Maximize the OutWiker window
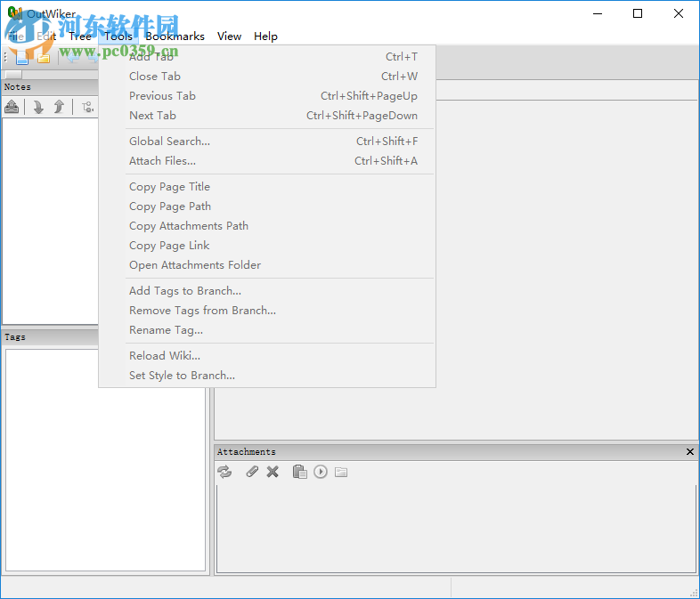The image size is (700, 599). pyautogui.click(x=638, y=14)
